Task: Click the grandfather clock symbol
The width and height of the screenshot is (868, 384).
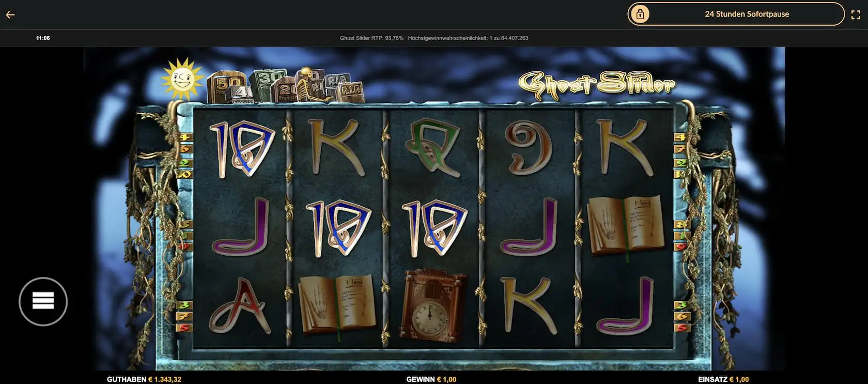Action: pos(434,304)
